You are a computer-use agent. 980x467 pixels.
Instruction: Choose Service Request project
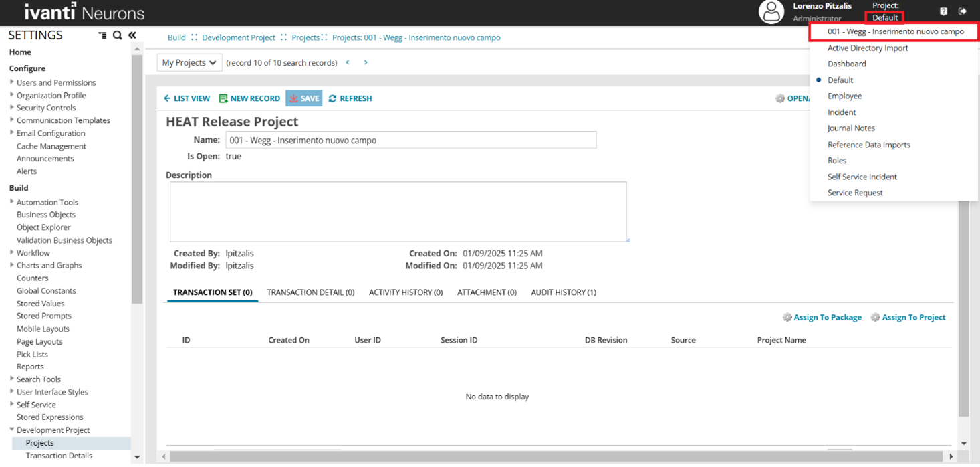855,193
